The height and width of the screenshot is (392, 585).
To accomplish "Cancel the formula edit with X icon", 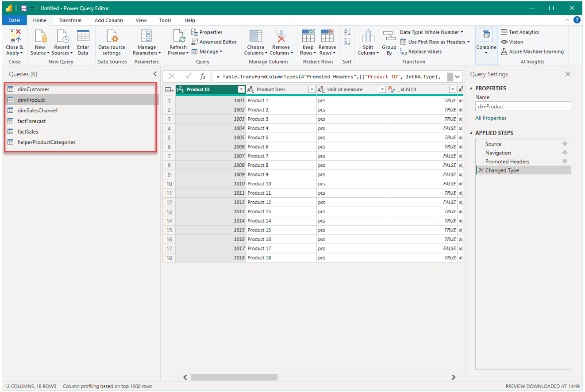I will (172, 76).
